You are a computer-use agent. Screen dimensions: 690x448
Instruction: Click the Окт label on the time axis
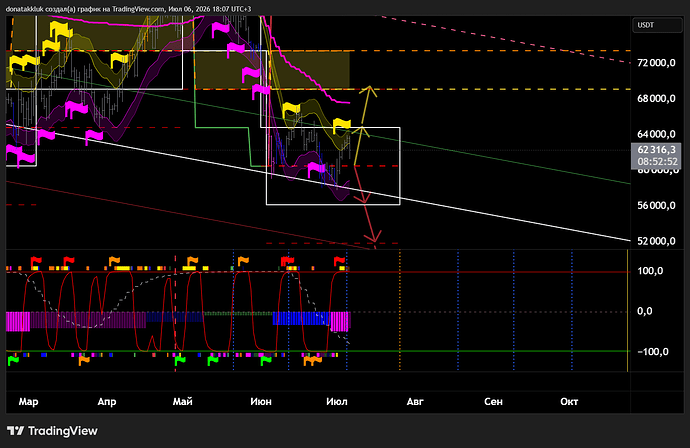click(x=569, y=401)
